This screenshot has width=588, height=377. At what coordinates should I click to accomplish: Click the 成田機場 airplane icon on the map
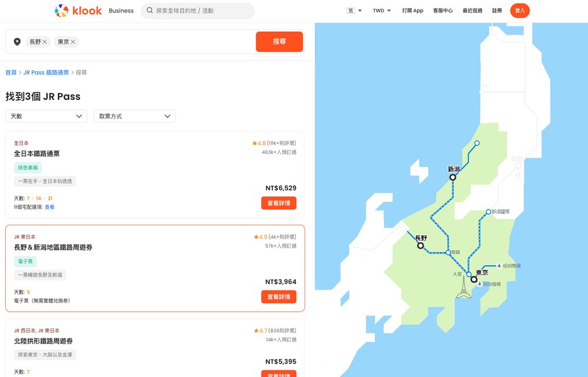(x=499, y=266)
